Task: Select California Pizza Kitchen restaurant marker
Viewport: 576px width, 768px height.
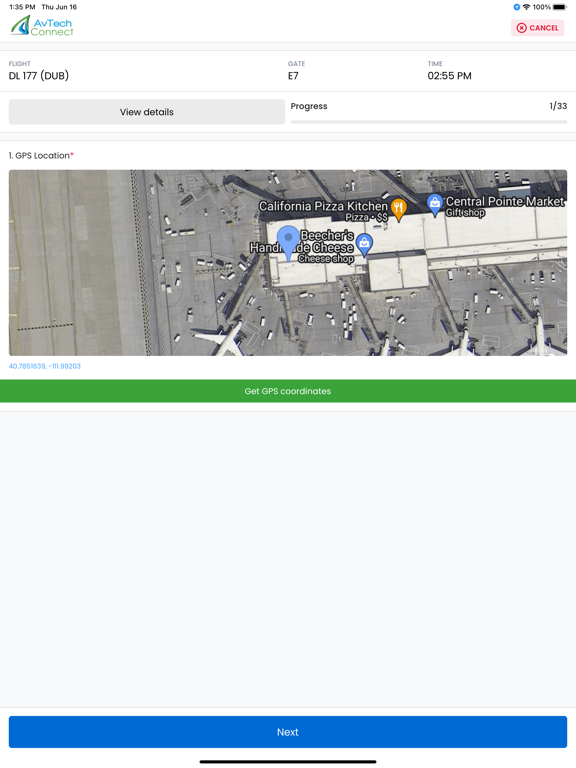Action: pyautogui.click(x=399, y=210)
